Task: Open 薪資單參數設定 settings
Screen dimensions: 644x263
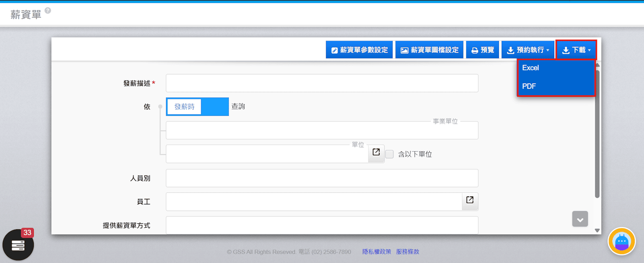Action: pyautogui.click(x=359, y=50)
